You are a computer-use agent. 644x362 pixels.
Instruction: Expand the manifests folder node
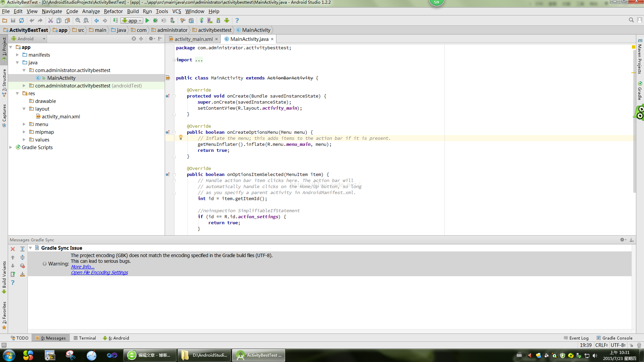(x=17, y=55)
